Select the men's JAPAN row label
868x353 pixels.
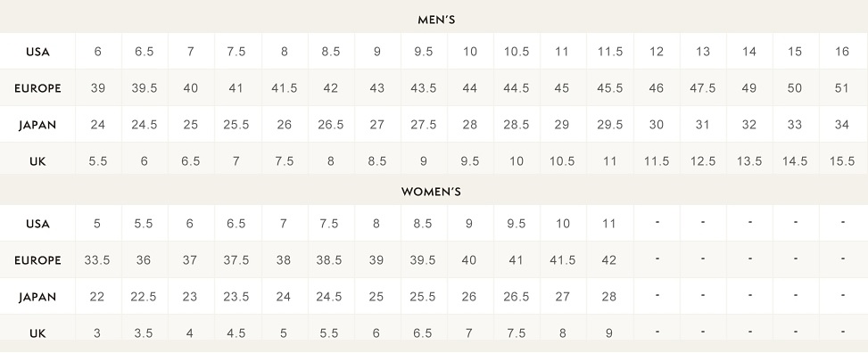point(37,125)
